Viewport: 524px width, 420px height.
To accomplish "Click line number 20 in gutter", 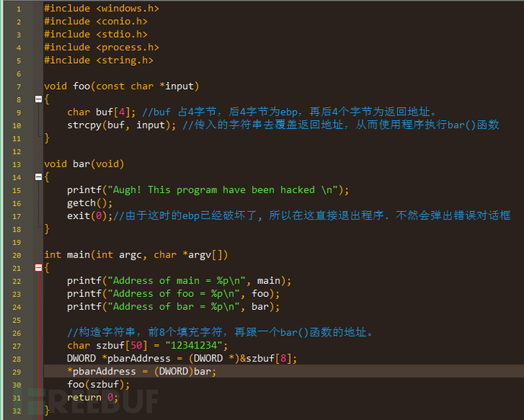I will click(x=17, y=256).
